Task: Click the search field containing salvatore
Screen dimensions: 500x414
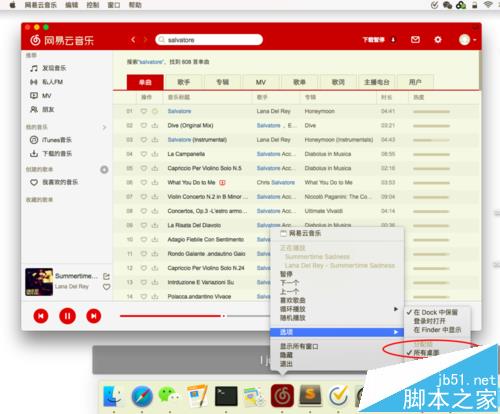Action: [209, 40]
